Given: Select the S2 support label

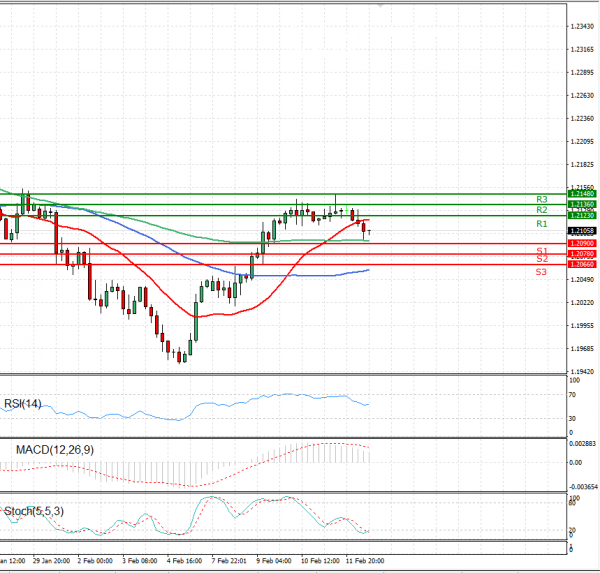Looking at the screenshot, I should 542,259.
